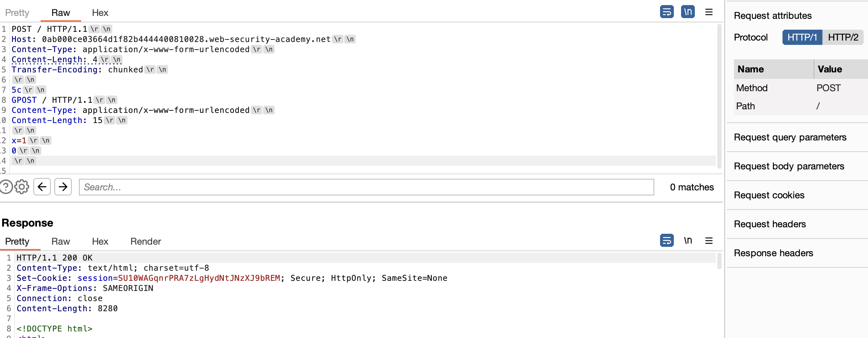Screen dimensions: 868x338
Task: Open the search help icon
Action: tap(6, 187)
